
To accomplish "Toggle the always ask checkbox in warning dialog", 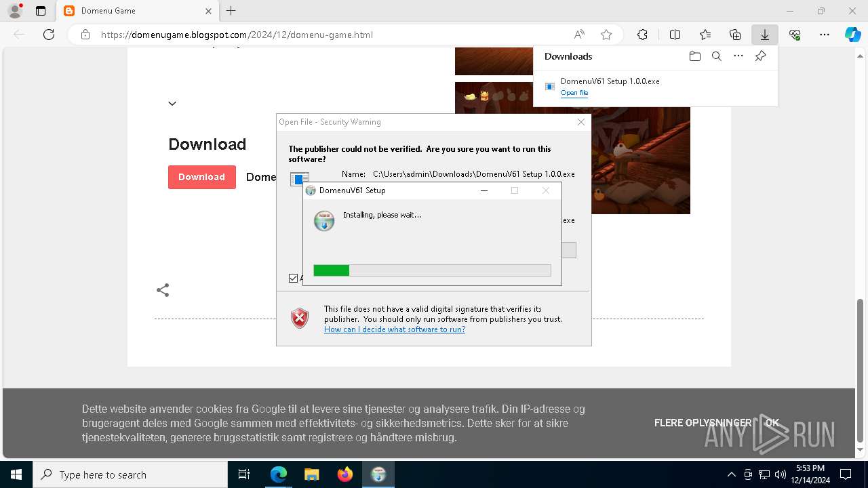I will pos(294,278).
